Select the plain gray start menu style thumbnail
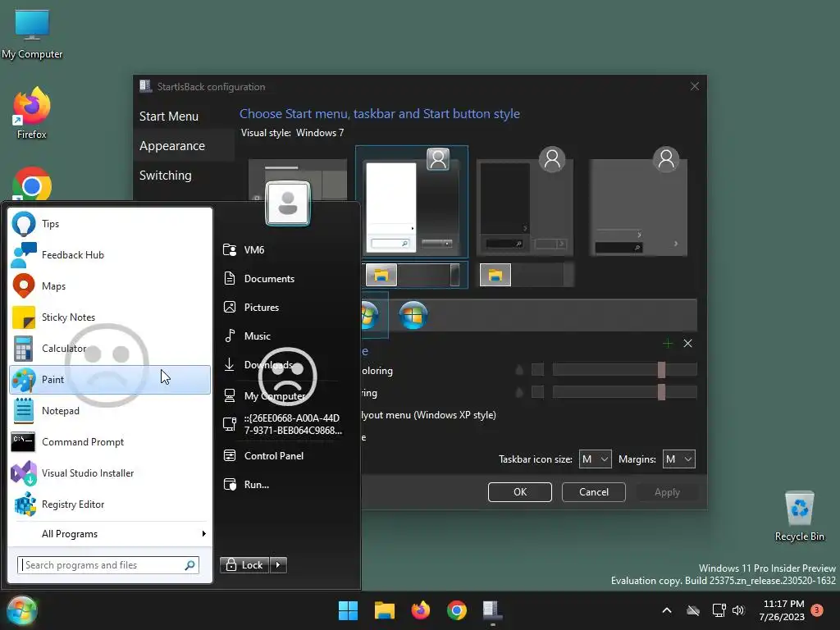Screen dimensions: 840x630 point(638,202)
